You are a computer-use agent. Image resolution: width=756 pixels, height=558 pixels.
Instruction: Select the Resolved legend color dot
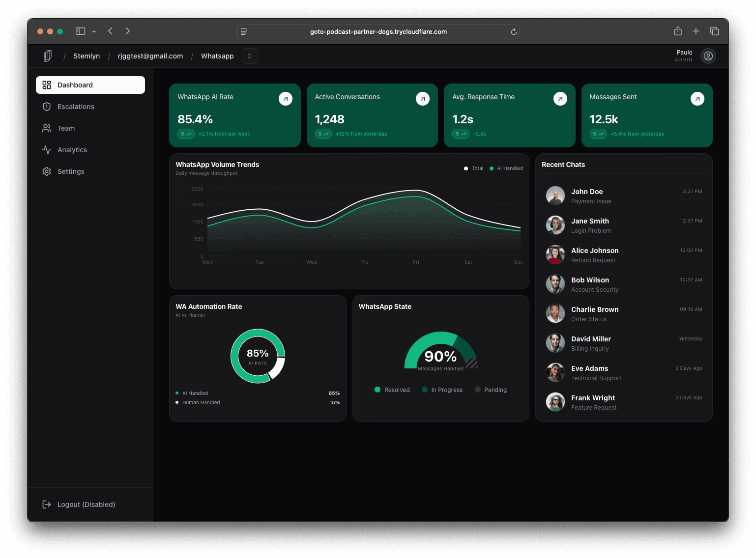point(378,390)
